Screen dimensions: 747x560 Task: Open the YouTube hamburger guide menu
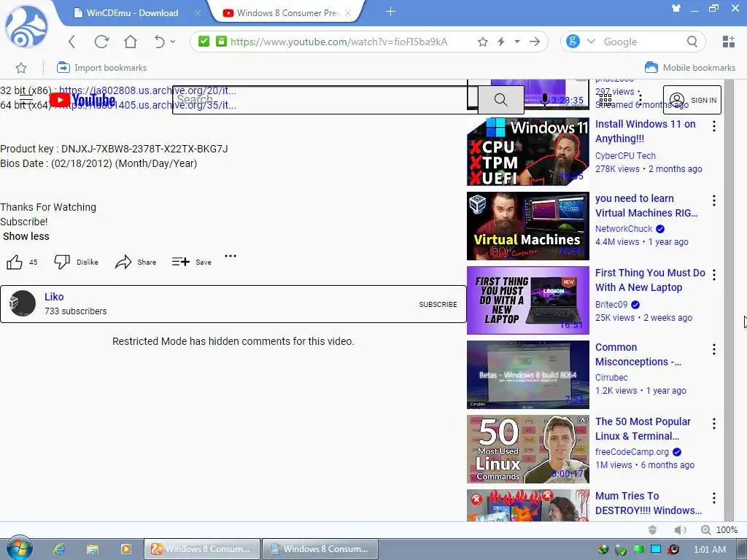click(26, 100)
